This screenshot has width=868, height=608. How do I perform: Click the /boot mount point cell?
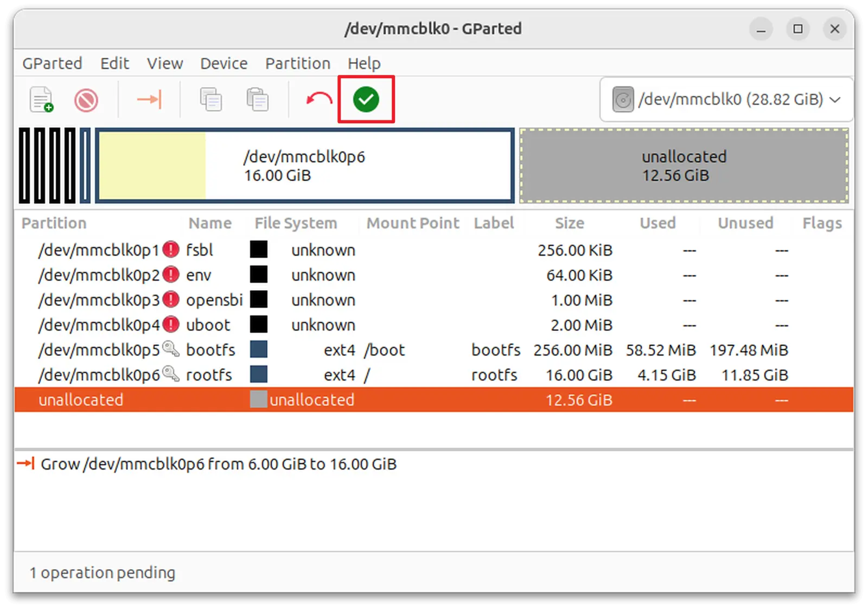pos(385,350)
